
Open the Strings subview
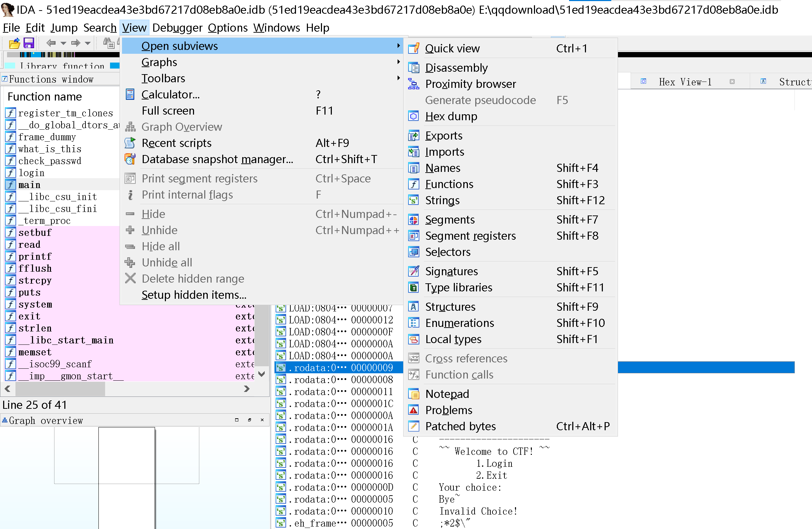pos(442,200)
